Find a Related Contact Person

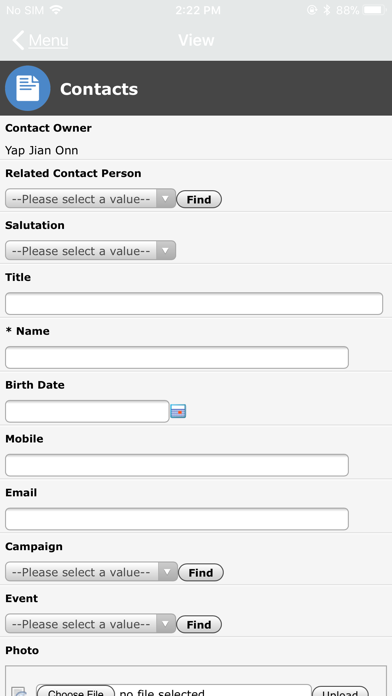pyautogui.click(x=199, y=199)
